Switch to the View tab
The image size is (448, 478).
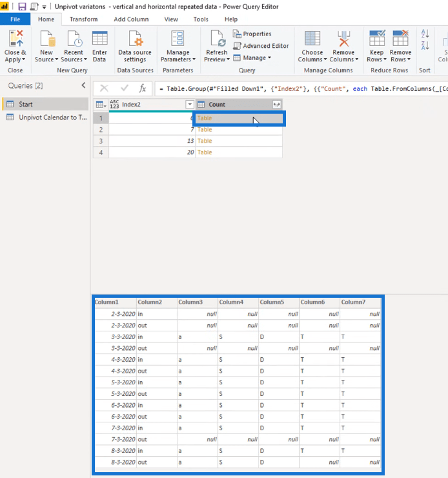point(171,19)
